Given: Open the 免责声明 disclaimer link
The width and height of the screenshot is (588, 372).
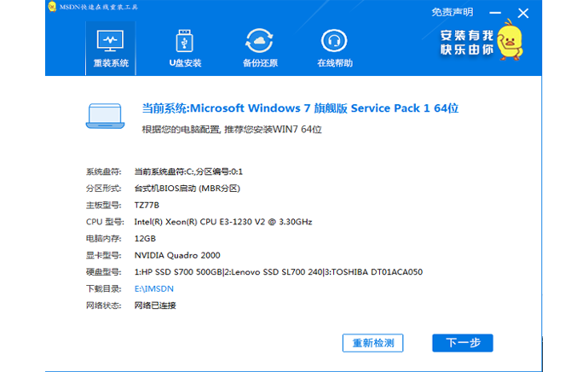Looking at the screenshot, I should (x=453, y=13).
